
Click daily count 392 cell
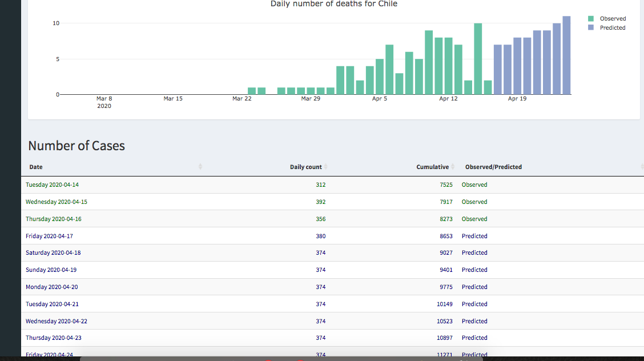[x=320, y=202]
